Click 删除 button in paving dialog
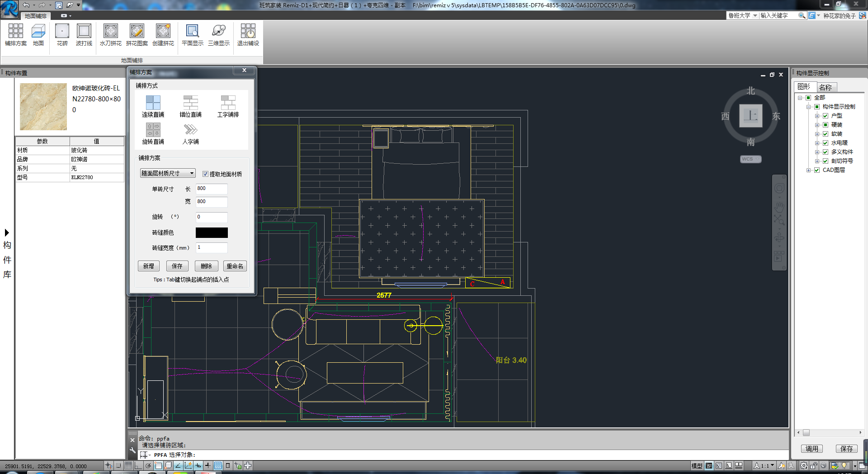Image resolution: width=868 pixels, height=474 pixels. (x=206, y=266)
